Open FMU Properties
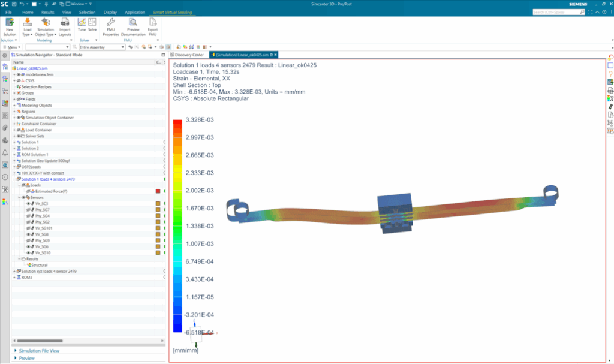Viewport: 614px width, 364px height. [110, 26]
